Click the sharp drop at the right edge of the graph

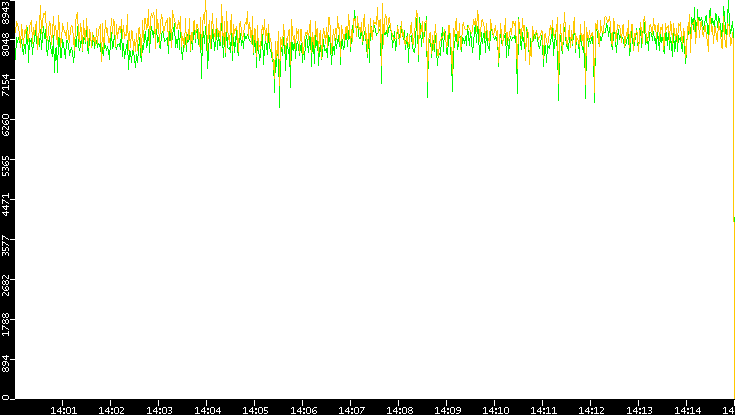tap(734, 216)
